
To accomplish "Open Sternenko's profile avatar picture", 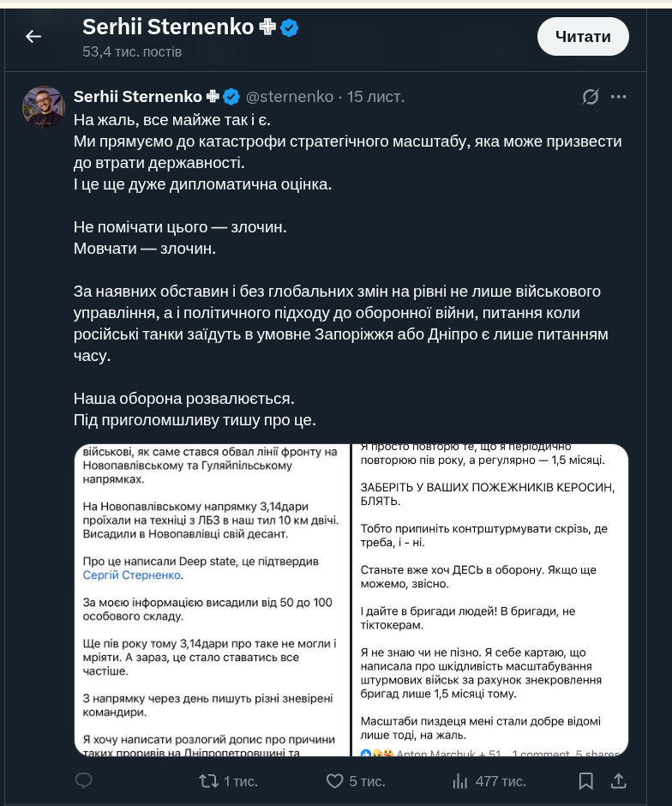I will click(x=44, y=107).
